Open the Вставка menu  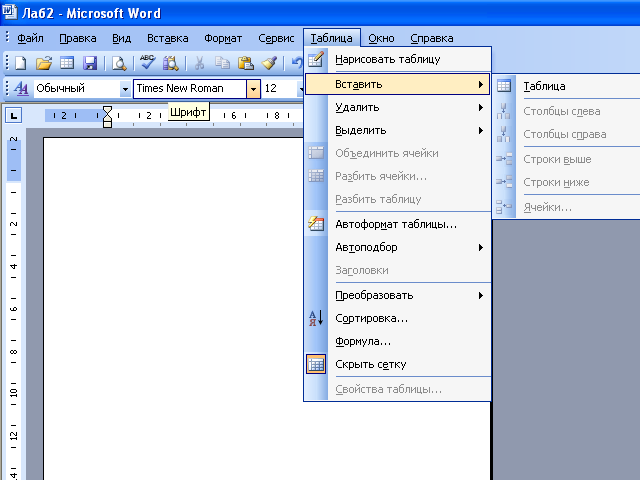click(168, 38)
